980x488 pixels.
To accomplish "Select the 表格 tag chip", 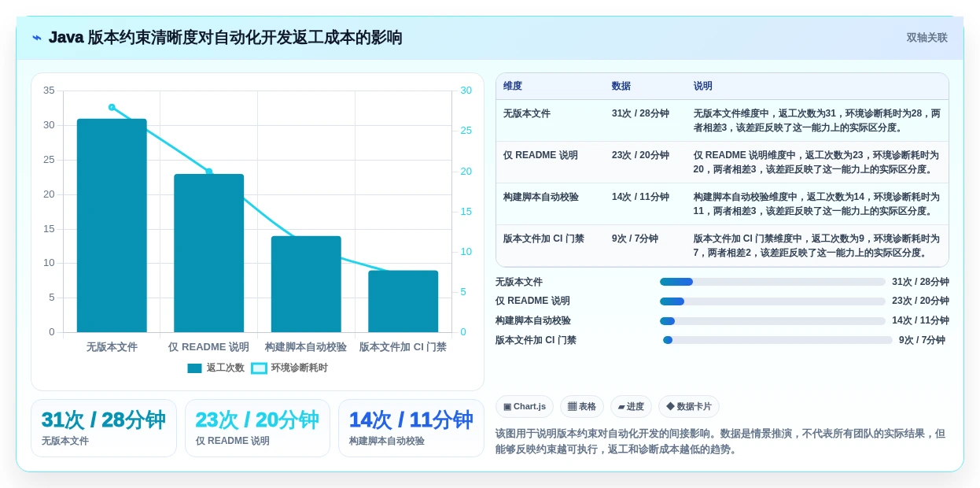I will click(x=582, y=407).
